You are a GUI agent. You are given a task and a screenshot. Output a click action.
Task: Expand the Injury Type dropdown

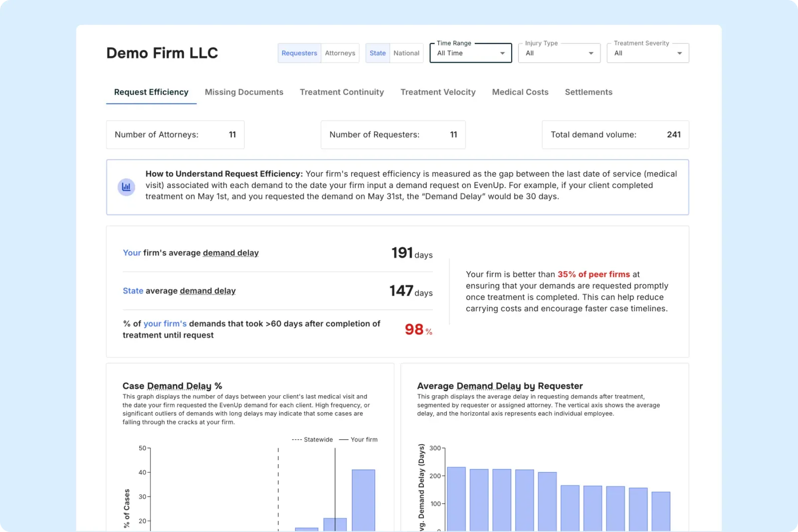(x=559, y=53)
